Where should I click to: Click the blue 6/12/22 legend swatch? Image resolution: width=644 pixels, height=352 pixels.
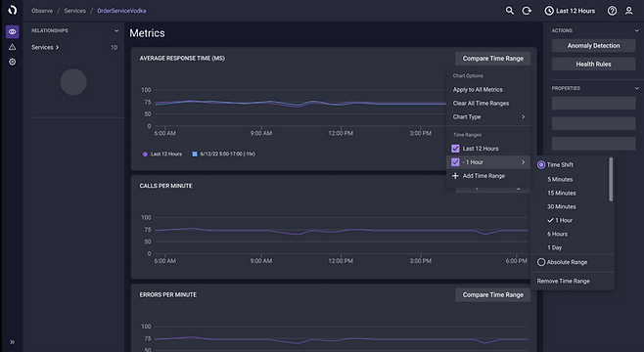pyautogui.click(x=195, y=154)
